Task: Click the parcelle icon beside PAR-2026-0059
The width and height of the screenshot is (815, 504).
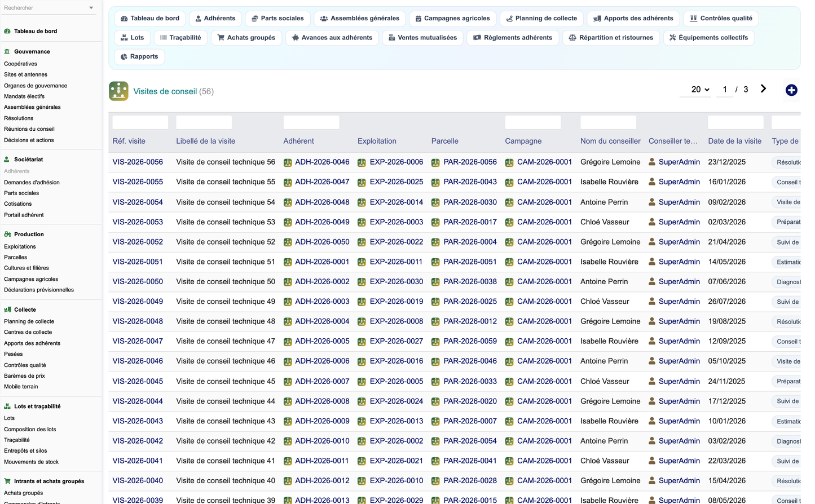Action: click(x=435, y=342)
